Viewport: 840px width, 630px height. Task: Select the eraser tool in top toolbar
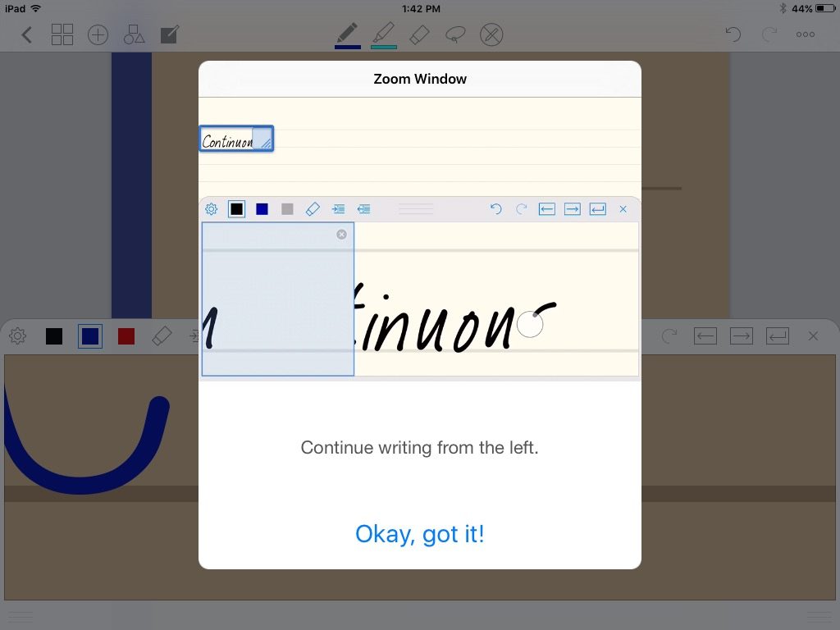(419, 34)
